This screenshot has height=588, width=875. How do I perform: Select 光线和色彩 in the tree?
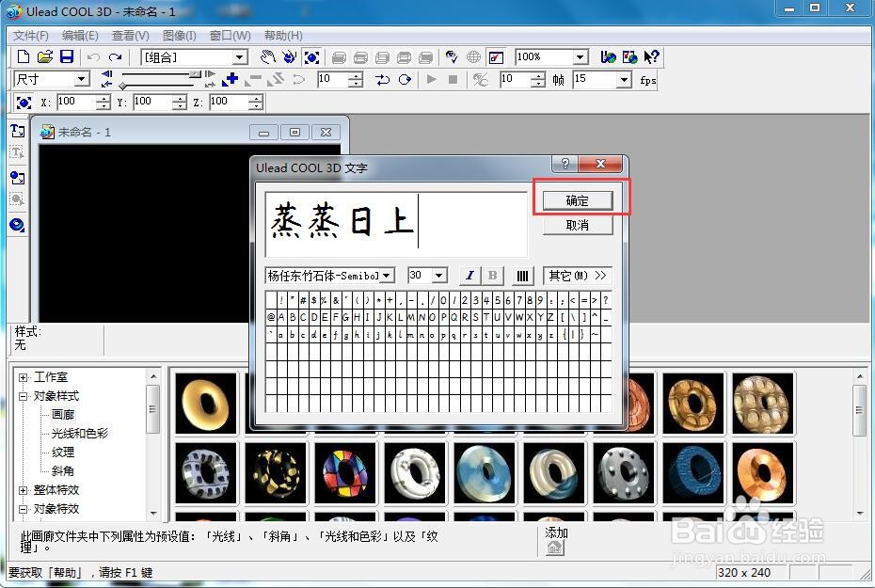click(80, 434)
